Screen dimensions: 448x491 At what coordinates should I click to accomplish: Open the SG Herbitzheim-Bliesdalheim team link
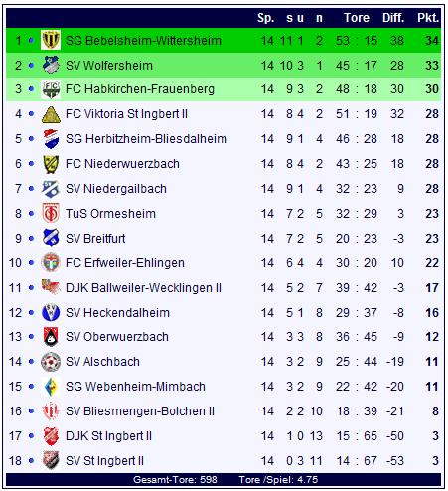[x=146, y=139]
